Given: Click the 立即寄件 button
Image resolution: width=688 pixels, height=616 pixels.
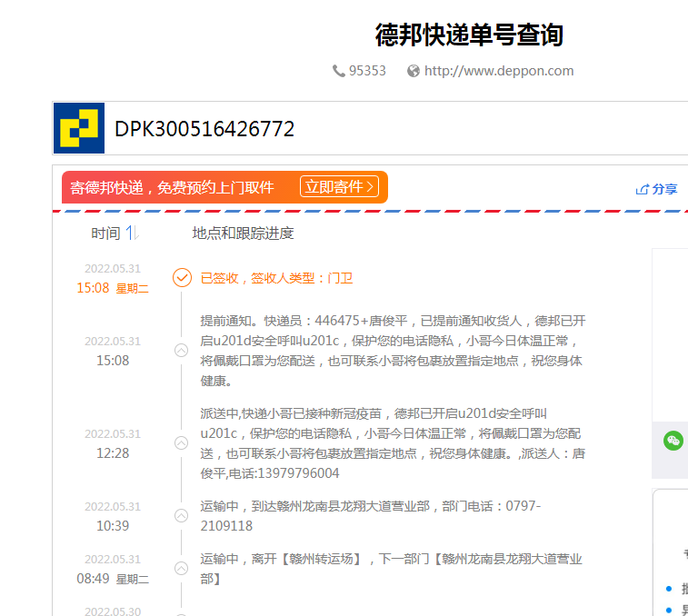Looking at the screenshot, I should tap(339, 187).
